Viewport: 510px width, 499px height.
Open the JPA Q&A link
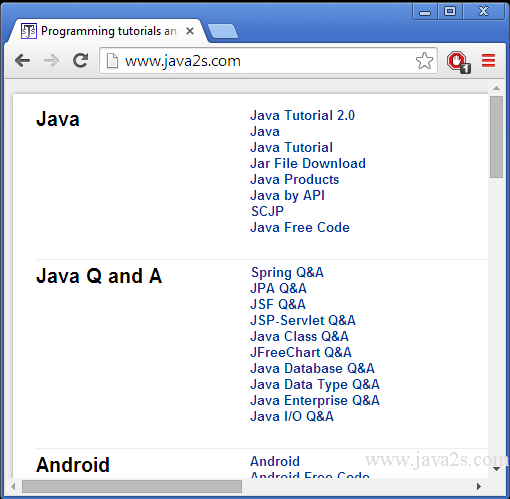pyautogui.click(x=278, y=288)
